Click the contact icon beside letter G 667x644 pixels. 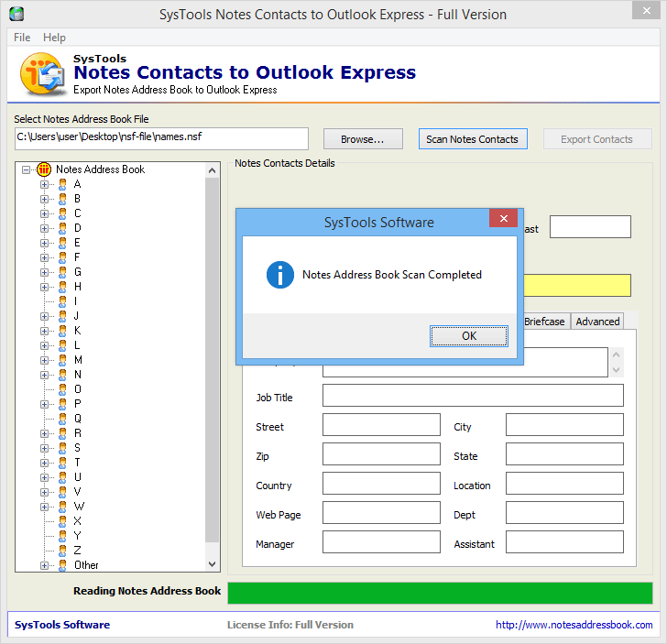click(62, 272)
